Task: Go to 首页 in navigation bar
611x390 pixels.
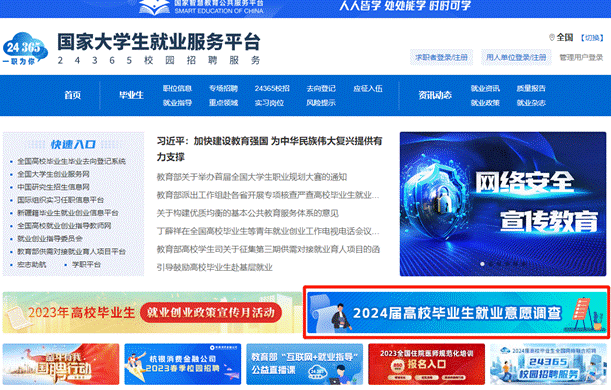Action: pos(72,95)
